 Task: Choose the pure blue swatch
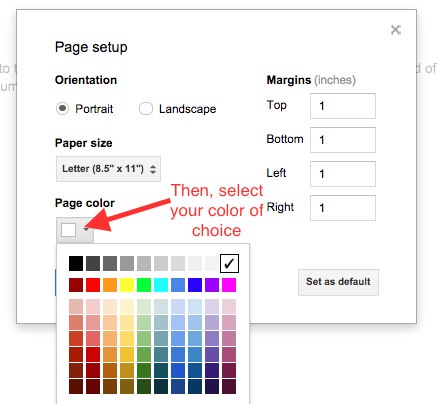pyautogui.click(x=195, y=285)
